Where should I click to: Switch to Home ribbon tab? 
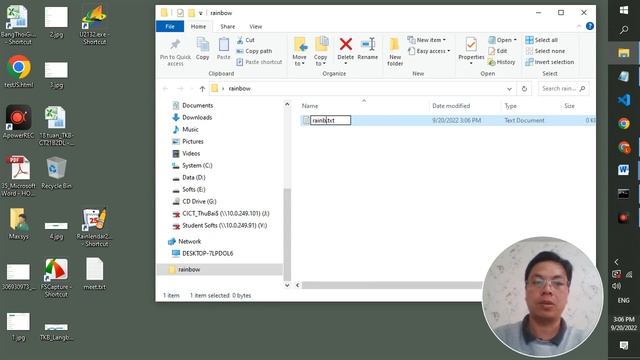tap(198, 27)
